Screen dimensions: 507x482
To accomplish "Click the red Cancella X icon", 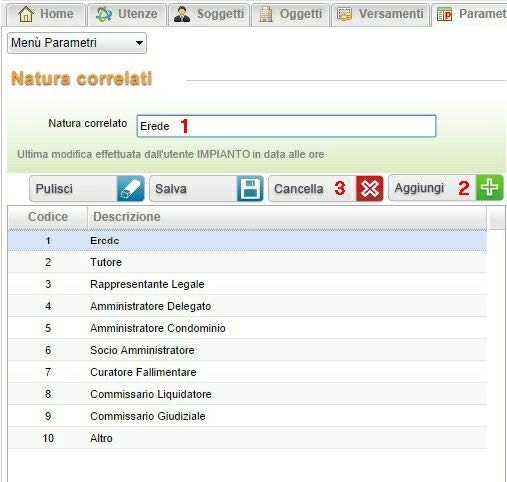I will click(x=370, y=189).
